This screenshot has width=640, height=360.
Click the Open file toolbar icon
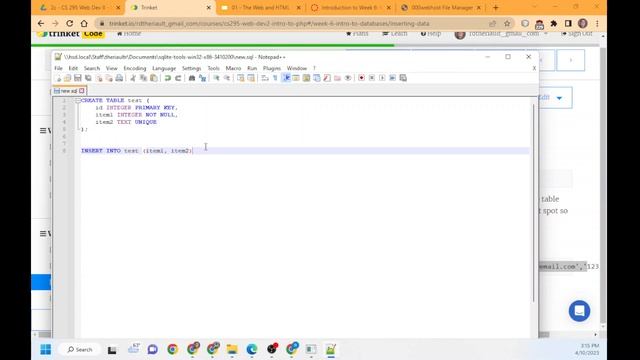(x=68, y=78)
